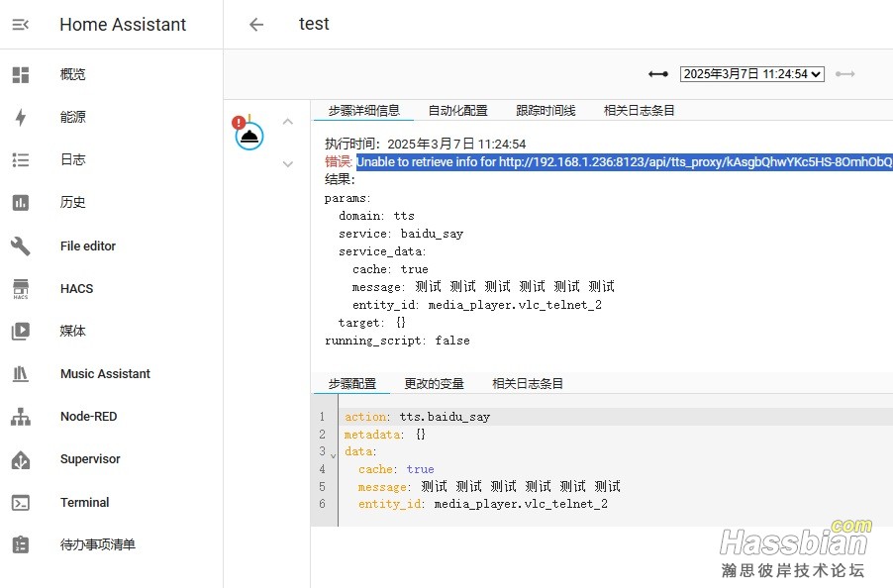Move to next step with down chevron
893x588 pixels.
(288, 164)
